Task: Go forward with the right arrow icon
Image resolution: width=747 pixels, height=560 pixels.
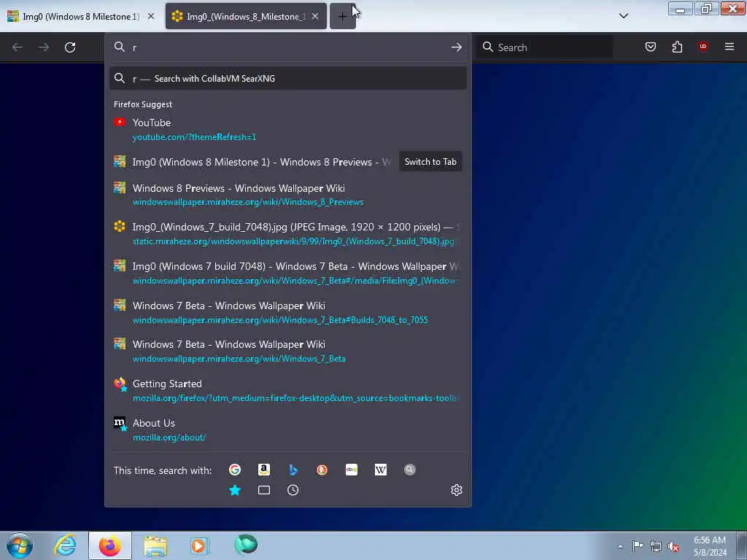Action: coord(44,47)
